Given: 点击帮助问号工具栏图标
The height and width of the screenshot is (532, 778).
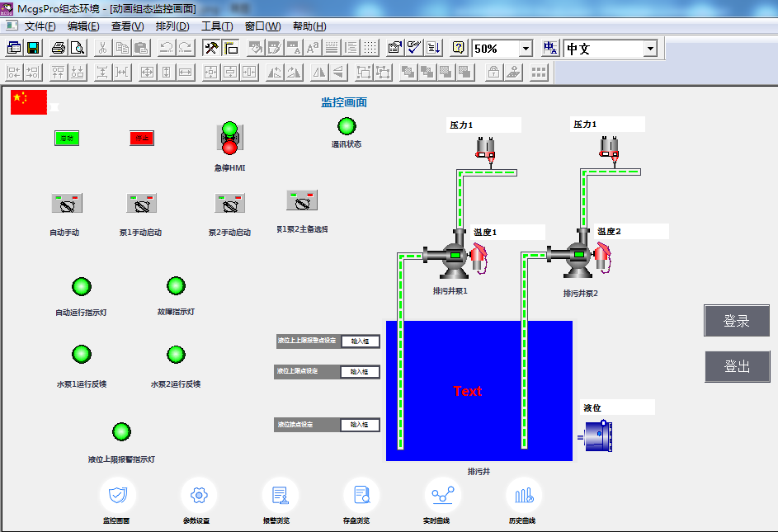Looking at the screenshot, I should (x=458, y=48).
